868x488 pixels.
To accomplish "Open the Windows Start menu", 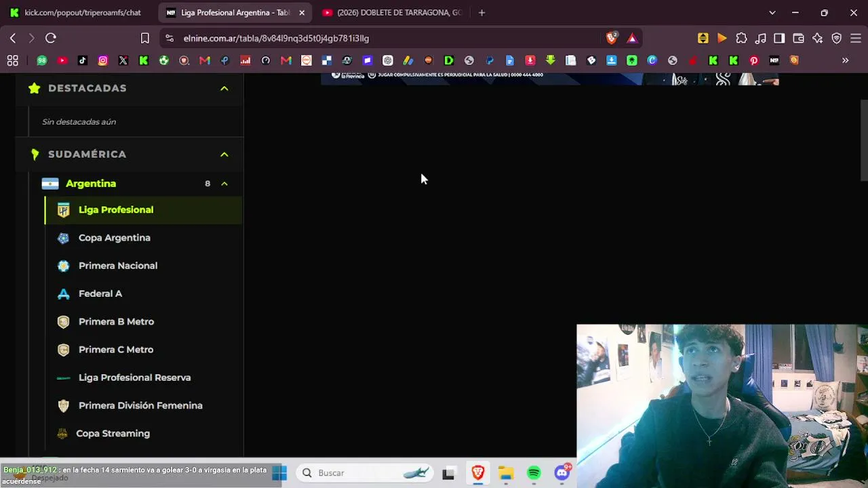I will (279, 473).
